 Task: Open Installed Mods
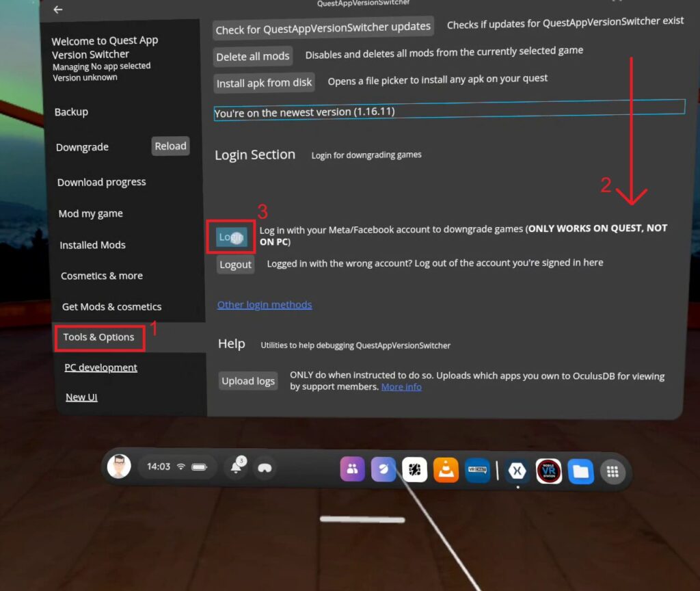92,245
